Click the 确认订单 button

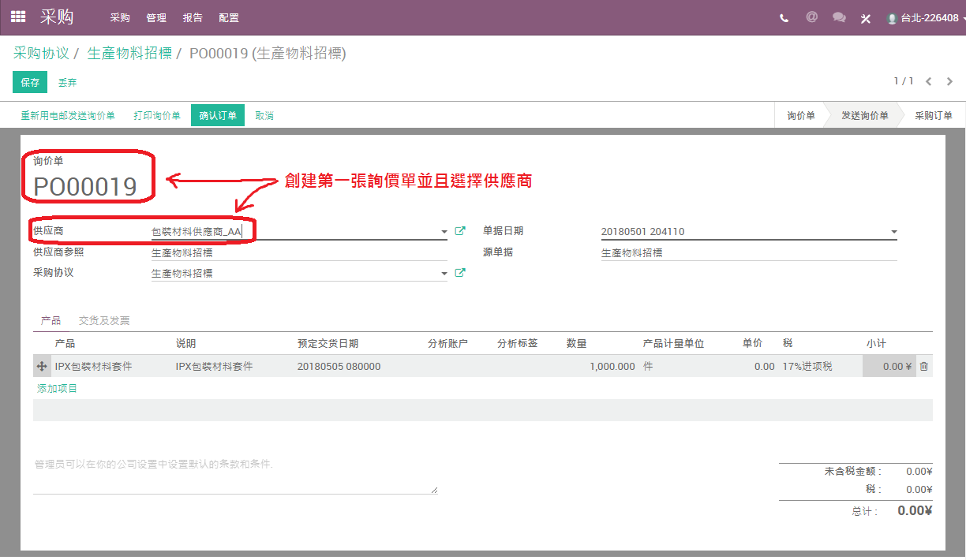click(218, 115)
